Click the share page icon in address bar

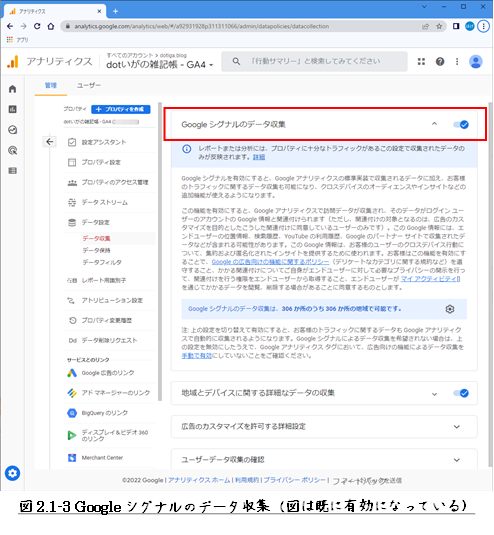[425, 26]
